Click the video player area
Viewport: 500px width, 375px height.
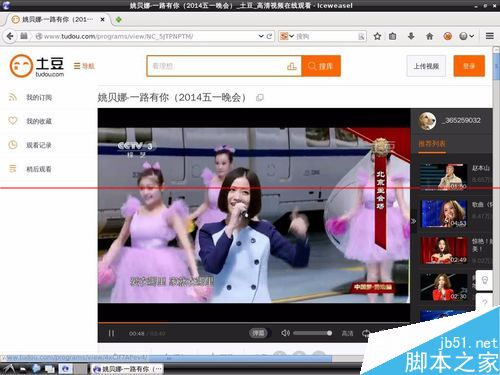pos(254,215)
